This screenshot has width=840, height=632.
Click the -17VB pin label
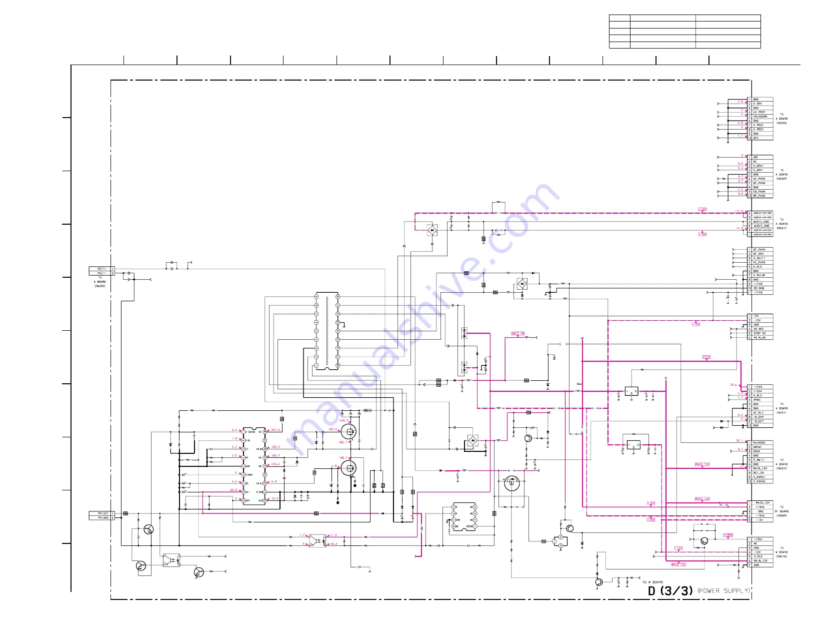point(758,292)
